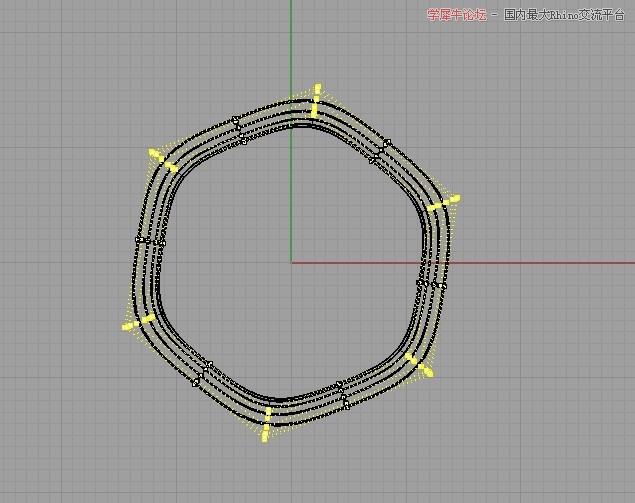Pick the white seam markers on the lower-right edge
635x503 pixels.
[x=343, y=395]
